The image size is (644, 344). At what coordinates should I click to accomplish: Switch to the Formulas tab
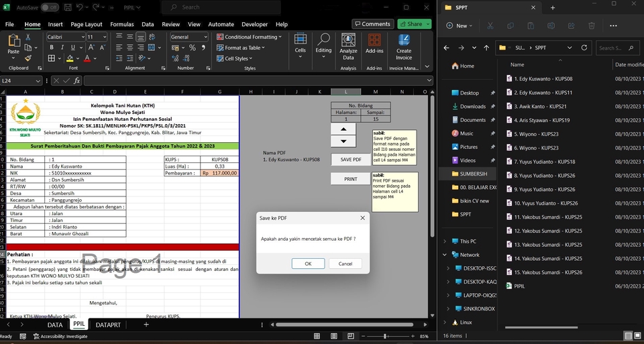(x=122, y=24)
